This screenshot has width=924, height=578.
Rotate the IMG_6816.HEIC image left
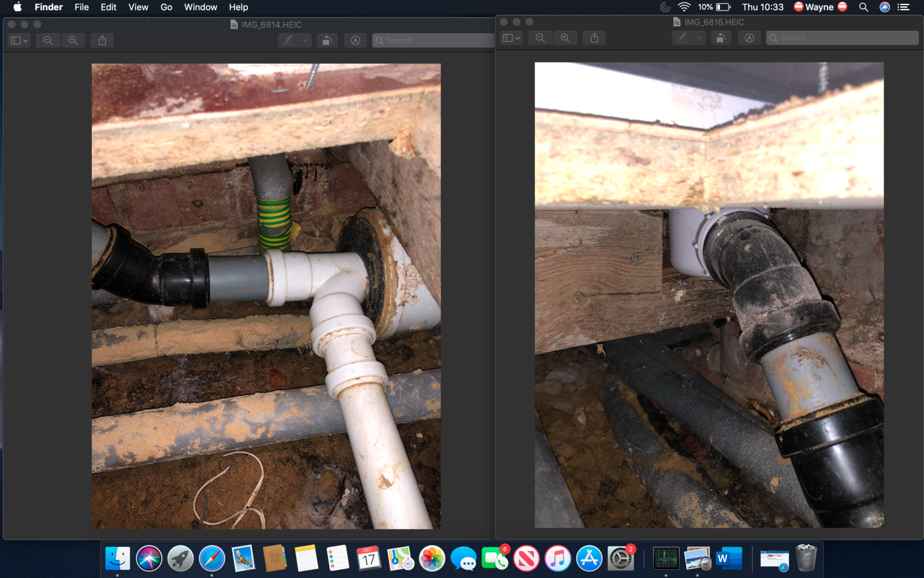pos(721,38)
